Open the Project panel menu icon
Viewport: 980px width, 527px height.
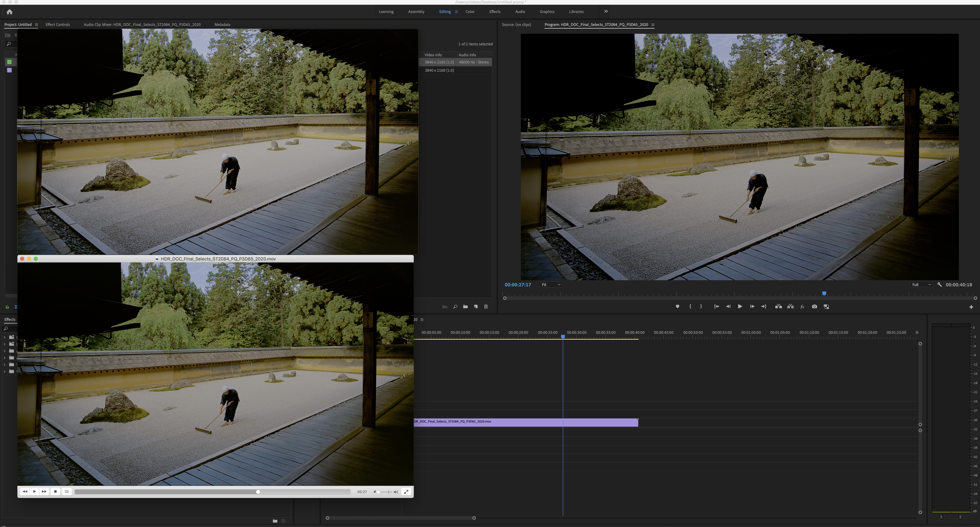click(36, 25)
